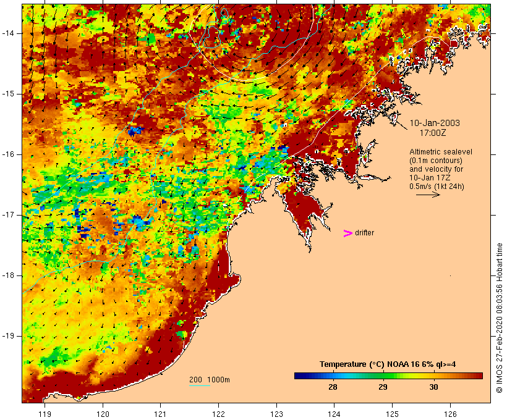Click the '126' longitude axis label
The height and width of the screenshot is (420, 507).
point(450,414)
